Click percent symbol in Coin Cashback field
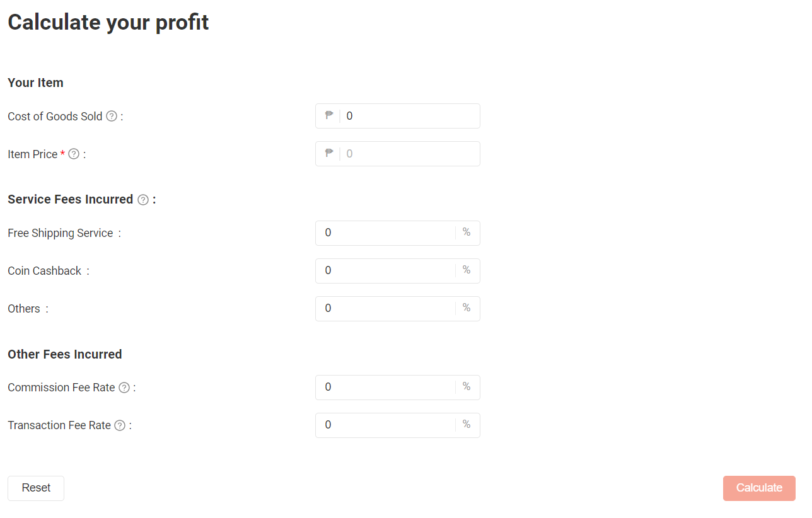 coord(467,270)
